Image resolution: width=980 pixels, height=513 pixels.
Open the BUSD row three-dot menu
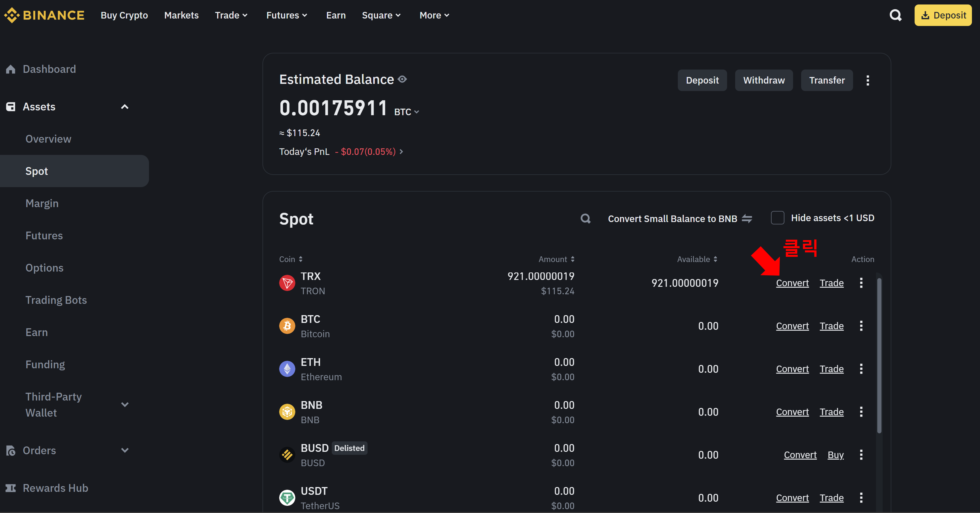point(861,455)
